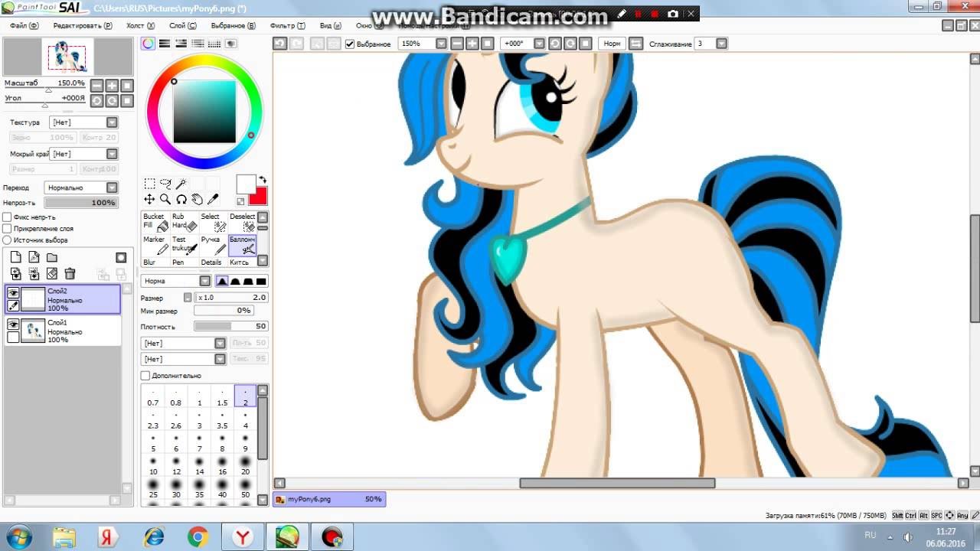Image resolution: width=980 pixels, height=551 pixels.
Task: Open the Текстура dropdown
Action: tap(83, 122)
